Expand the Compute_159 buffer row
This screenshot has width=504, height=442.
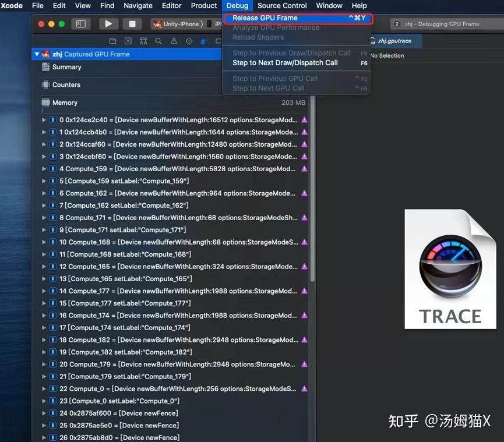(x=44, y=169)
